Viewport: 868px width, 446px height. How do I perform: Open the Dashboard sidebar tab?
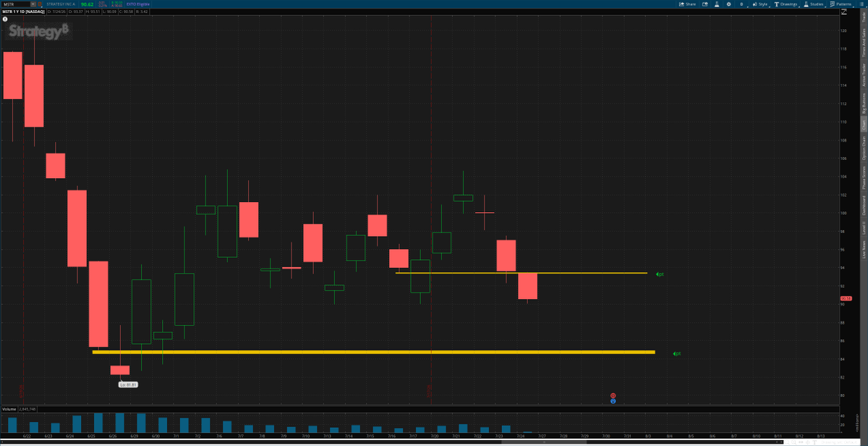pos(864,206)
